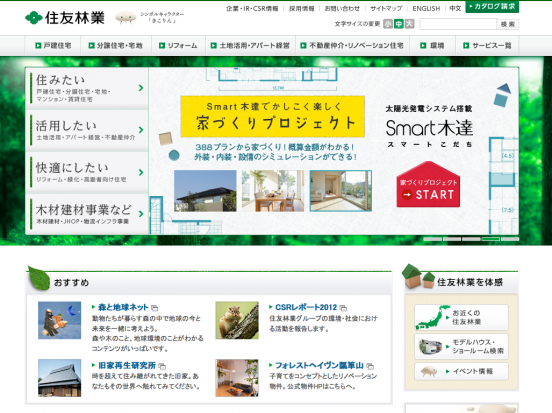Click yellow 家づくりプロジェクト banner
Image resolution: width=552 pixels, height=413 pixels.
click(x=272, y=117)
